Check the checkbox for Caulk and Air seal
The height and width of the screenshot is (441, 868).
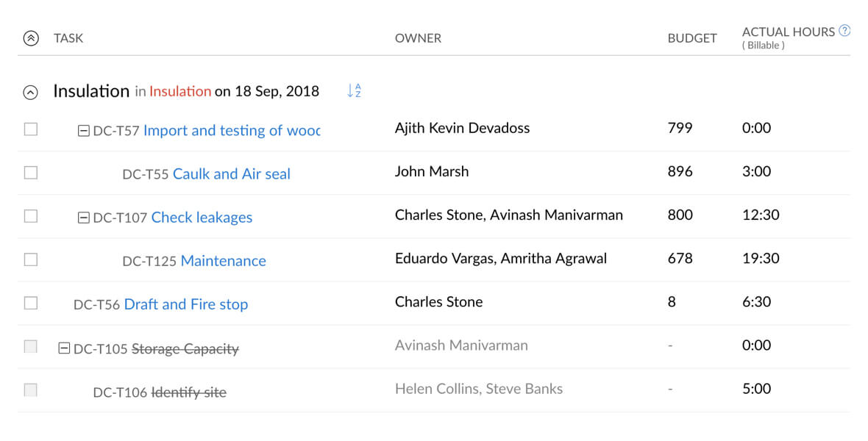click(x=30, y=173)
